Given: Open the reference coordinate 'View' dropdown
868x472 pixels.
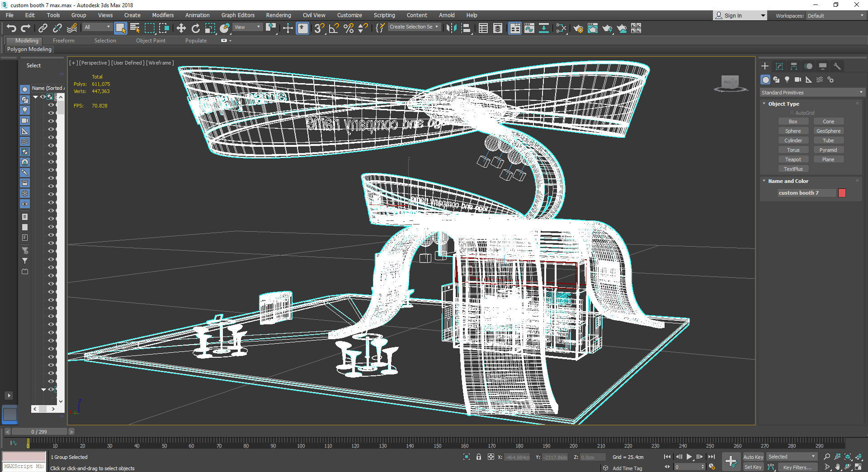Looking at the screenshot, I should pyautogui.click(x=247, y=27).
